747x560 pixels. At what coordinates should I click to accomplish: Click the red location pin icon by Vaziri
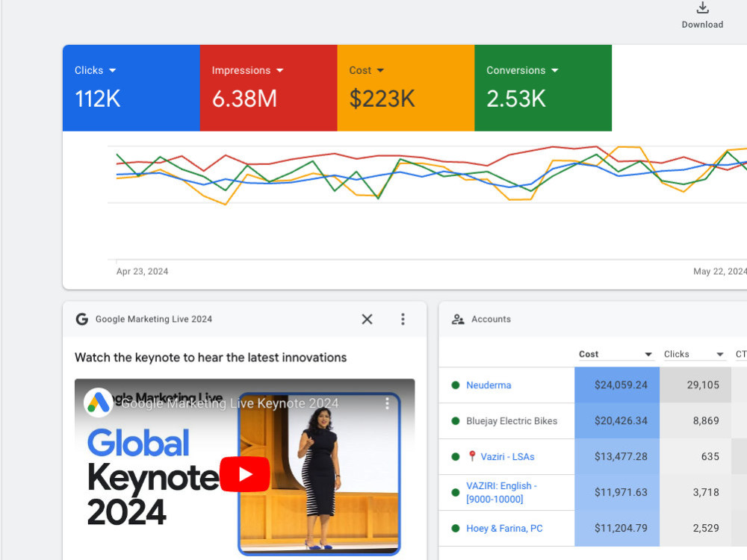click(471, 456)
